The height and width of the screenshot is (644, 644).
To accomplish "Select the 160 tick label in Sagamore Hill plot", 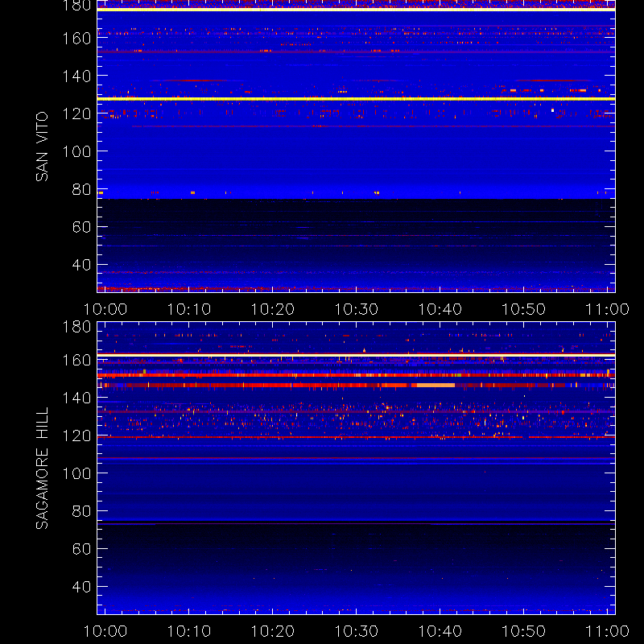I will pyautogui.click(x=76, y=360).
